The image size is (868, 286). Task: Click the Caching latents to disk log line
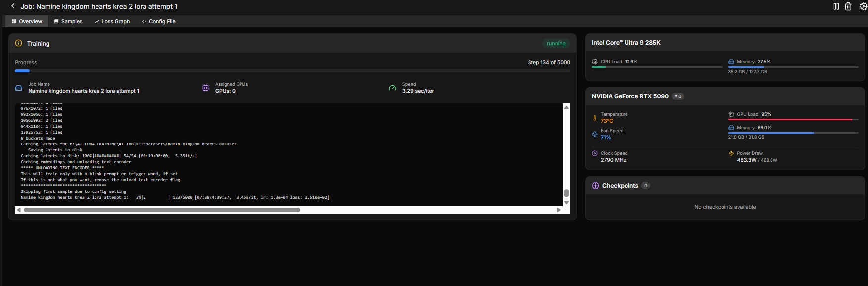(x=109, y=156)
